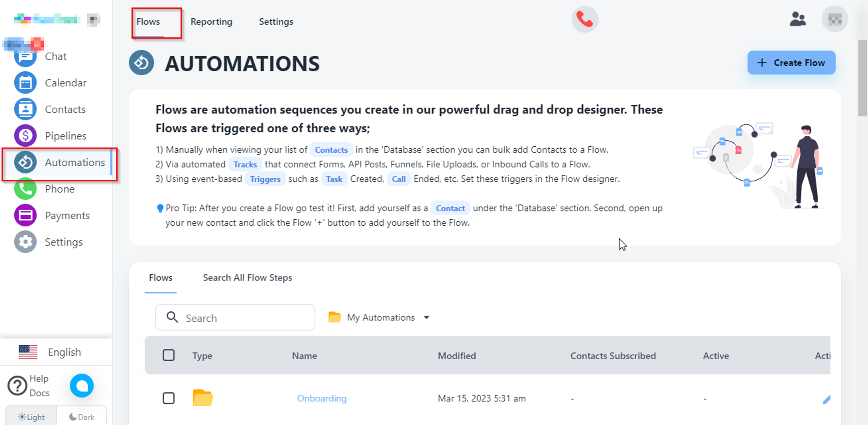This screenshot has height=425, width=868.
Task: Open the Chat sidebar icon
Action: [x=25, y=57]
